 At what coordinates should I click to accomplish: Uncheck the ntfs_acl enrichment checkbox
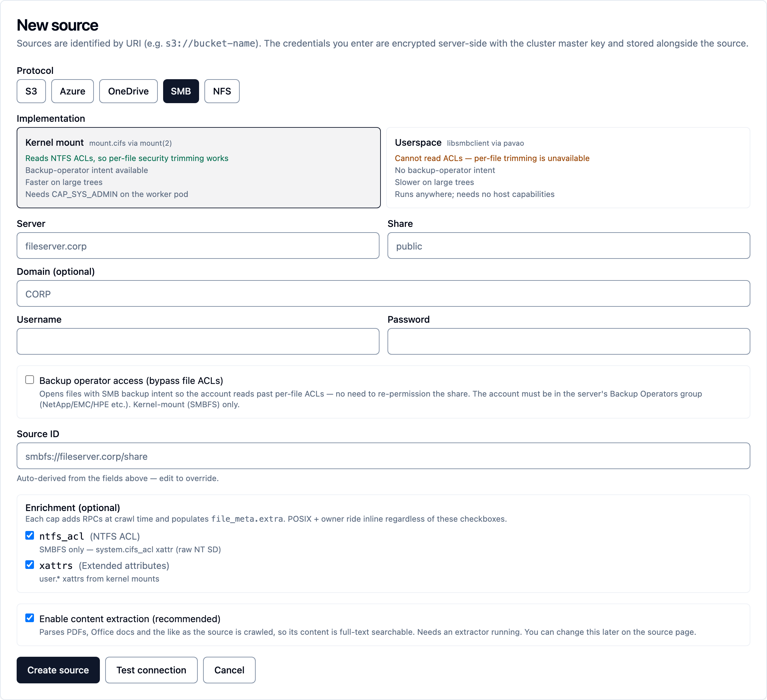tap(30, 535)
